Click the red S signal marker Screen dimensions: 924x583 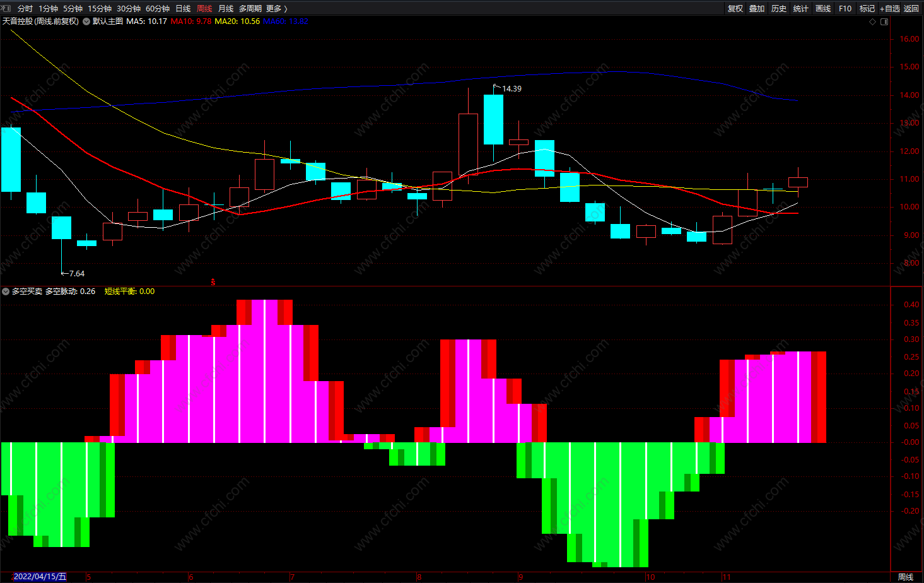coord(213,282)
